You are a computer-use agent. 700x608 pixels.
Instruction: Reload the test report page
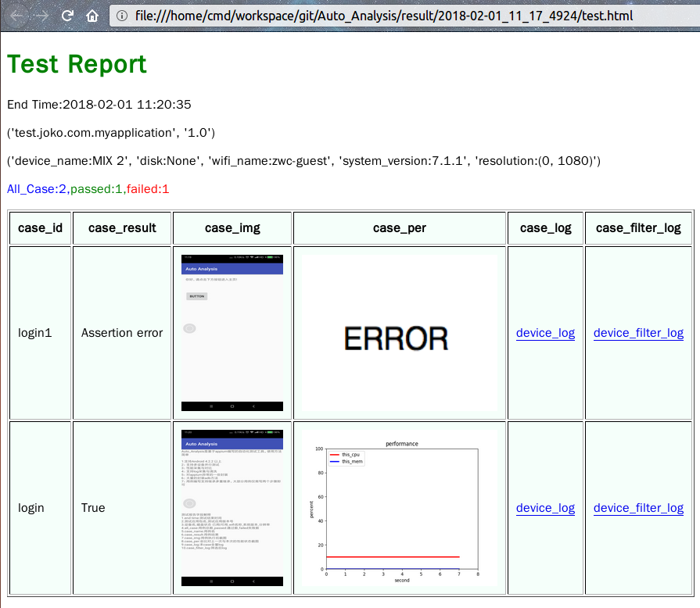click(x=68, y=16)
